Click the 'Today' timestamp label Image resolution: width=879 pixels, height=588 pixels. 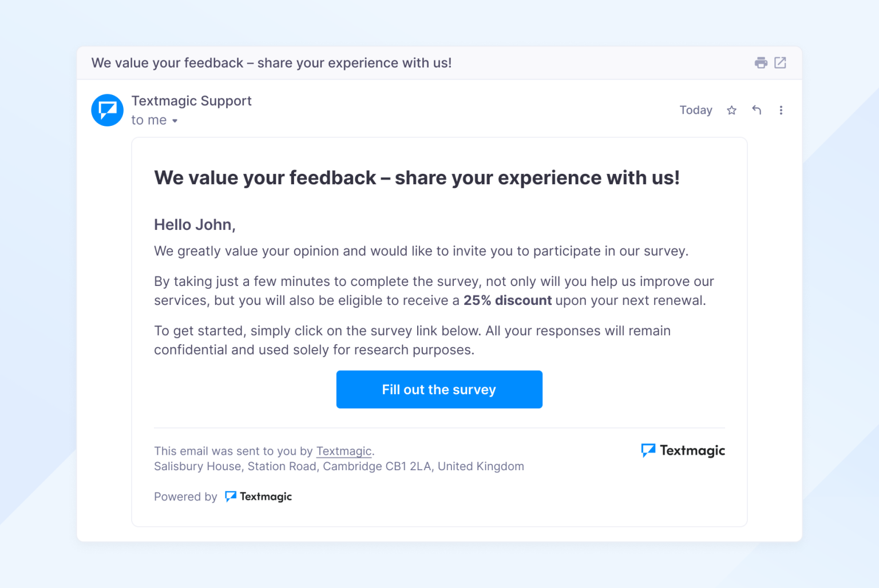[695, 110]
